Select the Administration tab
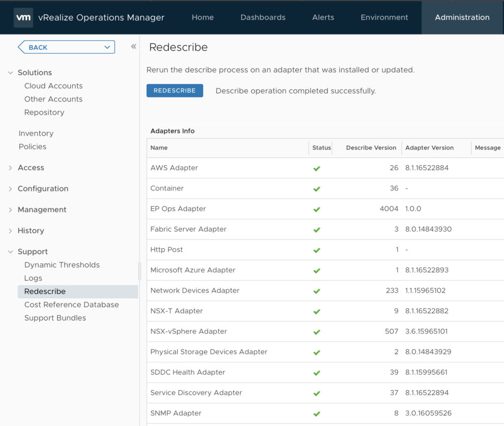 point(462,17)
